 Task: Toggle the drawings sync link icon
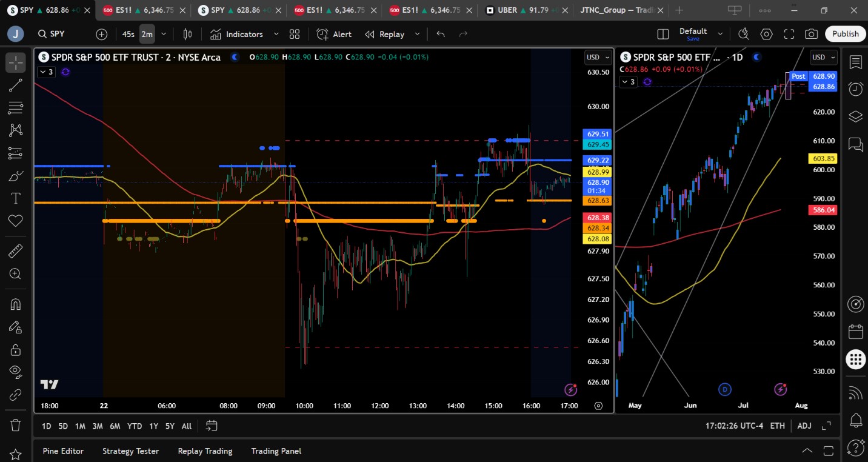point(16,395)
